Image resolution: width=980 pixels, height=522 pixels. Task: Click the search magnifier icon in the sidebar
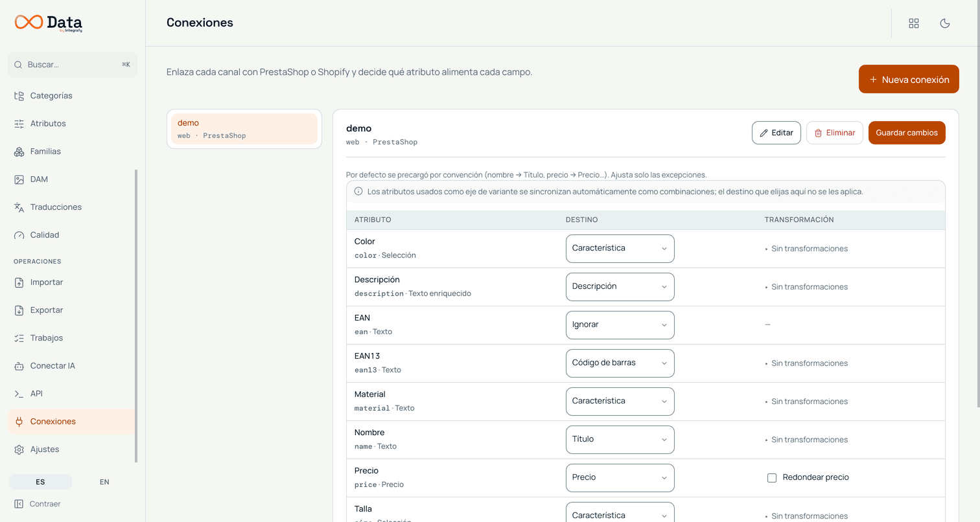point(19,65)
